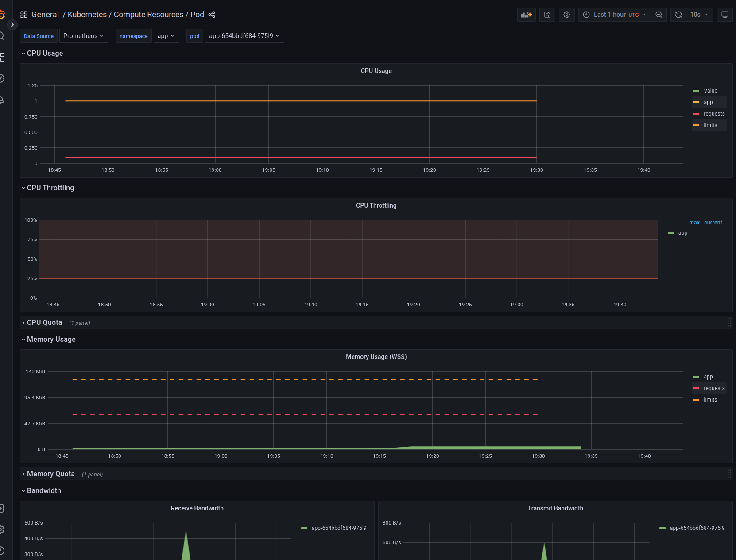
Task: Open search from the sidebar magnifier icon
Action: (x=2, y=36)
